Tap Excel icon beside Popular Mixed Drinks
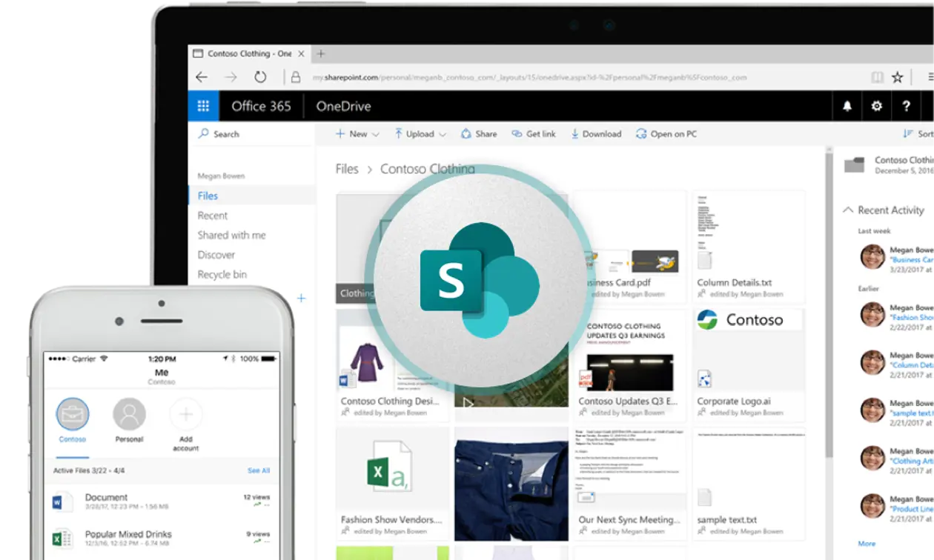 (x=63, y=538)
